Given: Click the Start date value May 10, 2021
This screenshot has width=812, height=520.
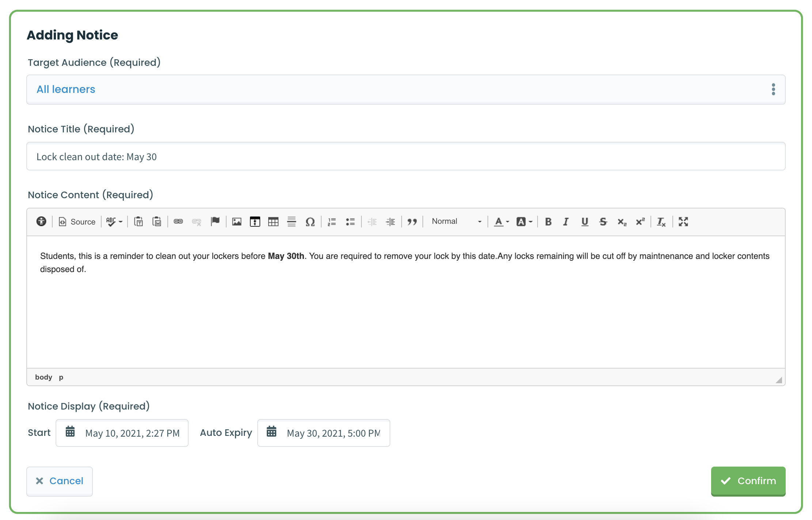Looking at the screenshot, I should coord(132,433).
